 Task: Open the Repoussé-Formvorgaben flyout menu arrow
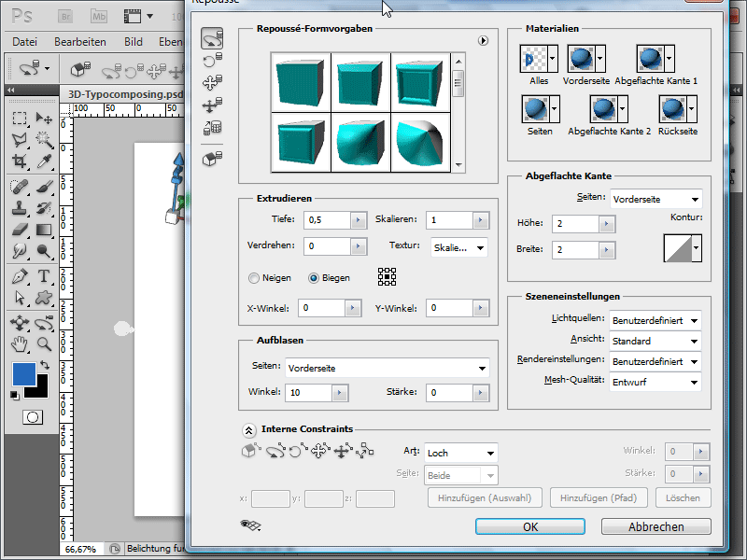483,40
